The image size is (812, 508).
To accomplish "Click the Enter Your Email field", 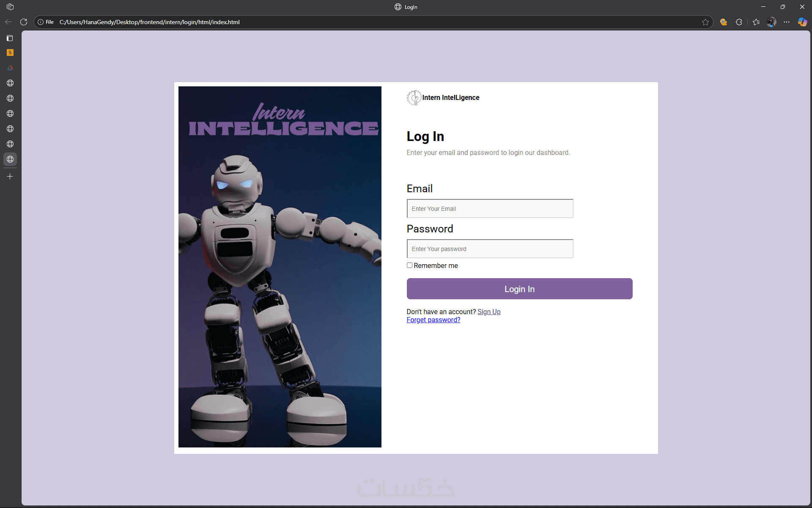I will [490, 209].
